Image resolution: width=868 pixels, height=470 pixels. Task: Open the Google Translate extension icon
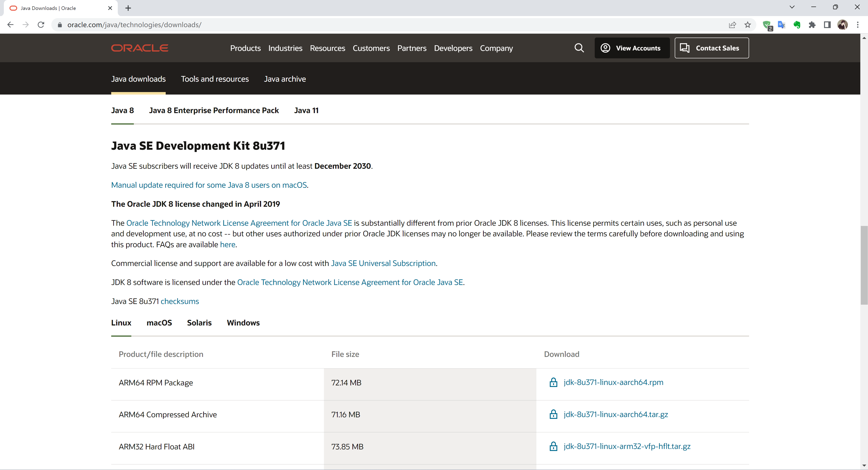click(781, 25)
